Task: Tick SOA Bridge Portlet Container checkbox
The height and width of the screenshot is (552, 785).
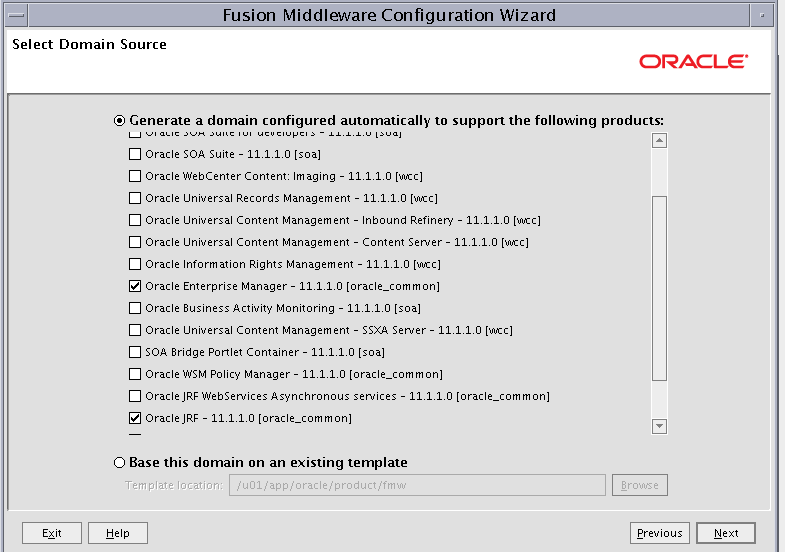Action: tap(135, 352)
